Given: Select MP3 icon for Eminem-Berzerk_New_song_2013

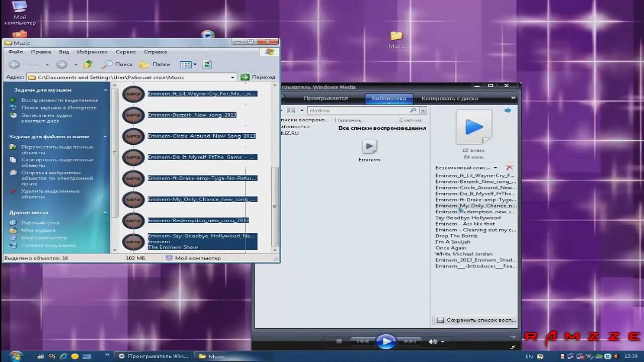Looking at the screenshot, I should click(133, 115).
